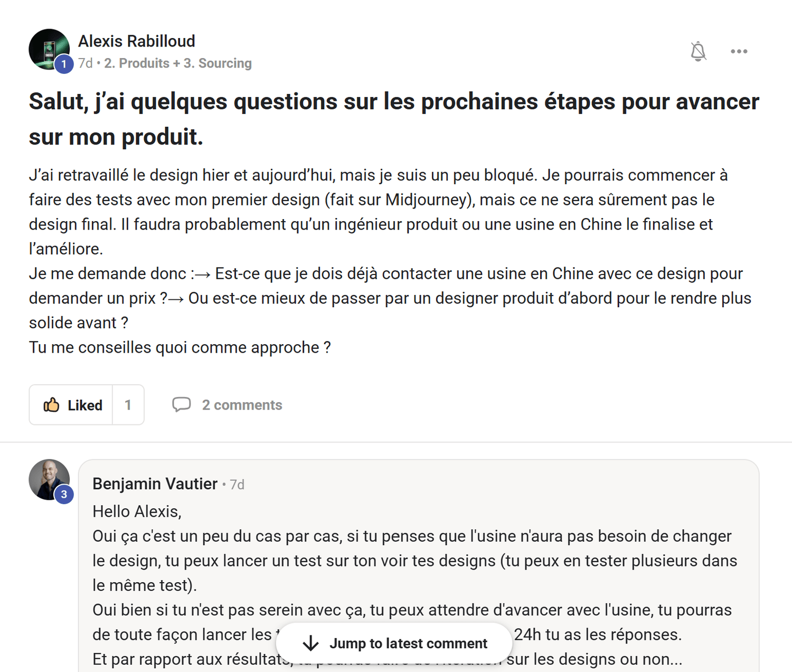Click the 7d timestamp under Alexis's name
Image resolution: width=792 pixels, height=672 pixels.
pyautogui.click(x=86, y=63)
